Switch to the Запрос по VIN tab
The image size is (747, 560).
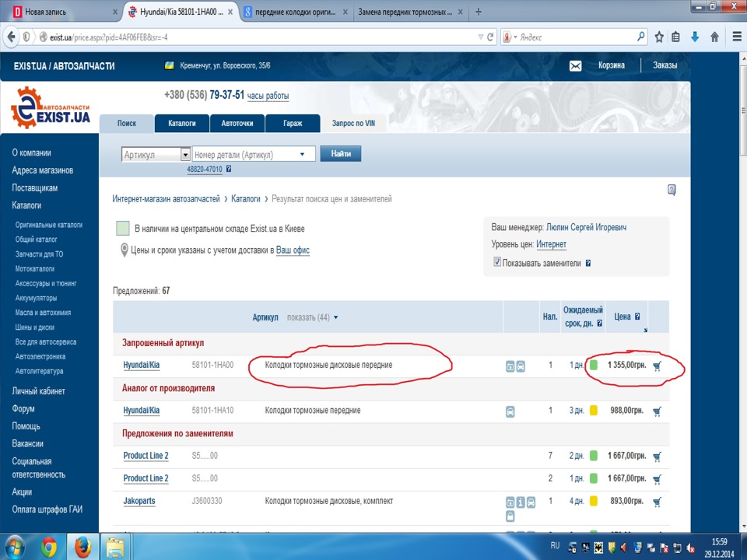(353, 124)
